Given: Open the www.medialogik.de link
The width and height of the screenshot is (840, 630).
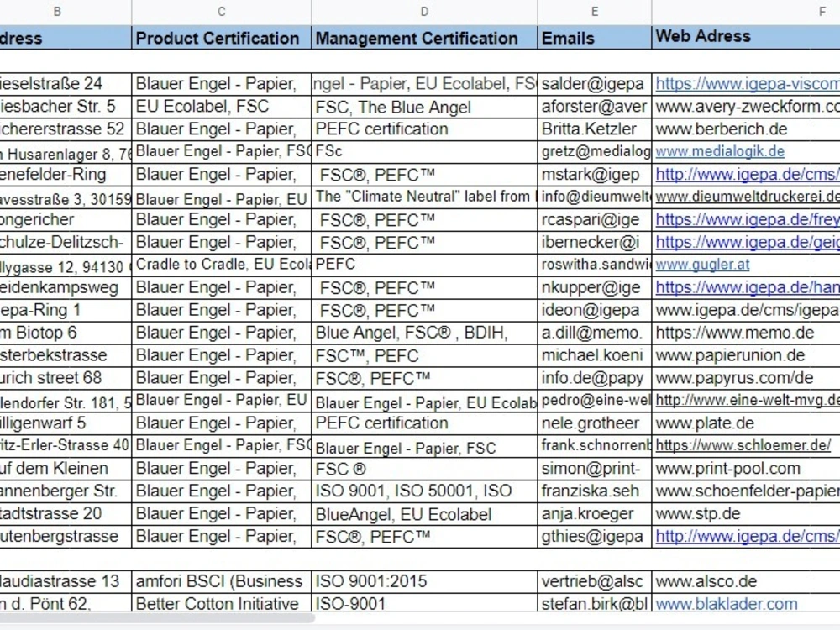Looking at the screenshot, I should point(720,151).
